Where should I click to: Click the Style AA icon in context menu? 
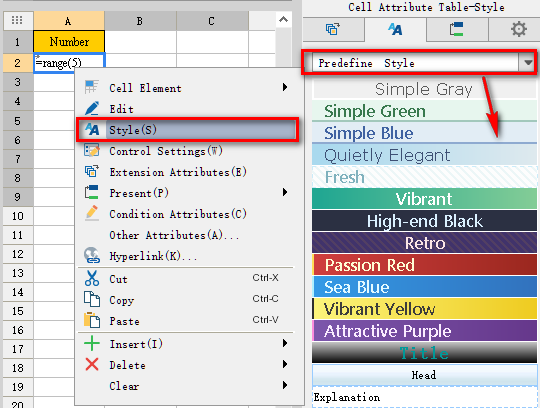(x=92, y=129)
